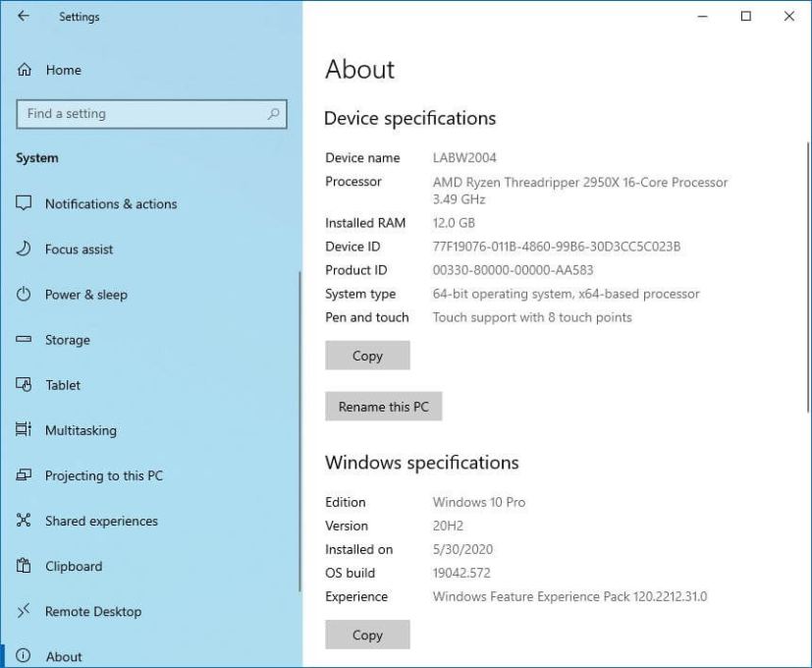Click Rename this PC button
This screenshot has height=668, width=812.
click(x=384, y=407)
